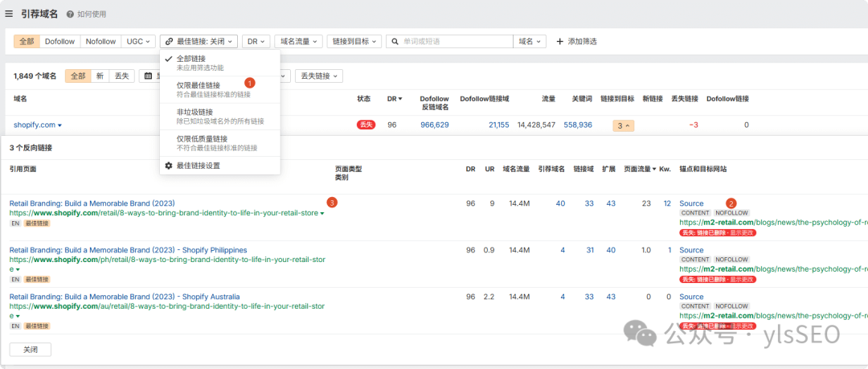Open first Retail Branding (2023) page link
Viewport: 868px width, 369px height.
tap(92, 203)
